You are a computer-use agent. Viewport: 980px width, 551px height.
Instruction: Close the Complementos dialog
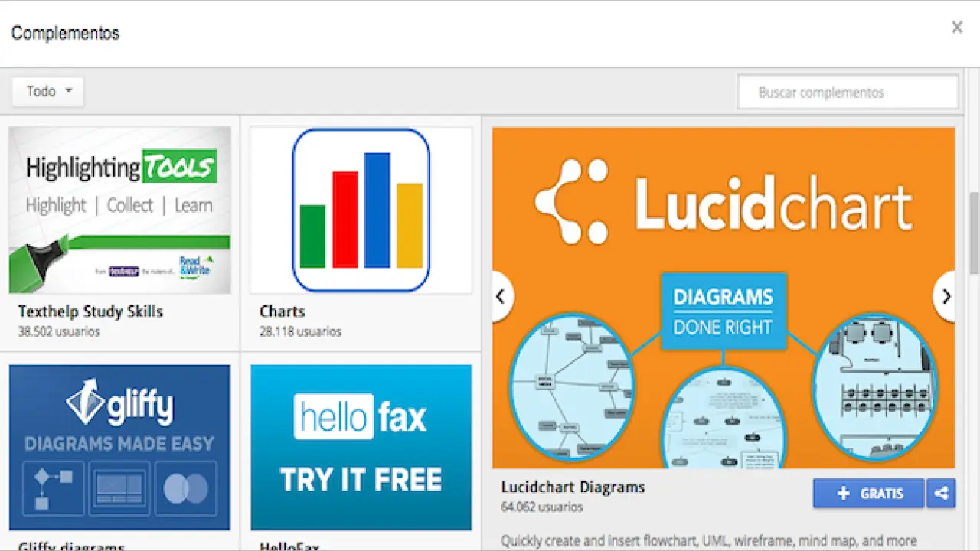[956, 28]
